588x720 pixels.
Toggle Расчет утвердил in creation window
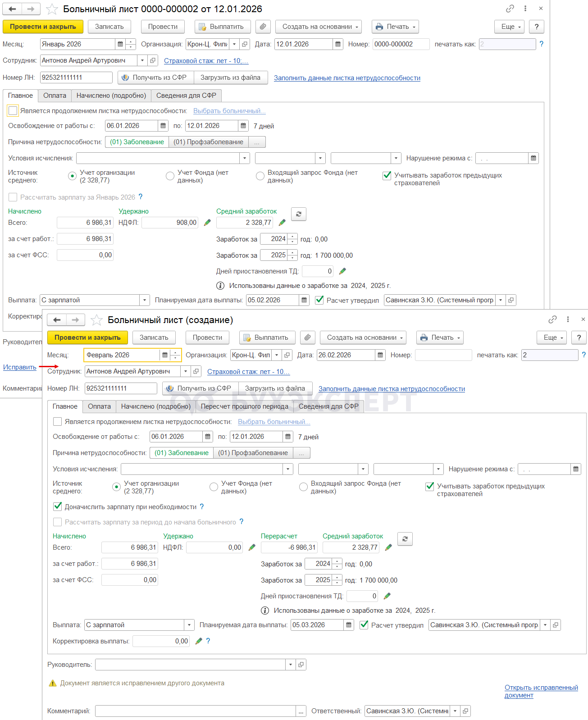point(364,625)
